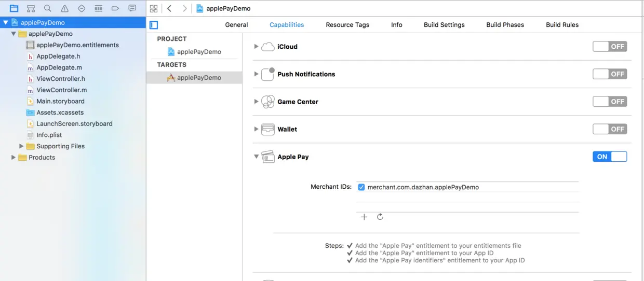644x281 pixels.
Task: Collapse the Apple Pay section
Action: point(256,157)
